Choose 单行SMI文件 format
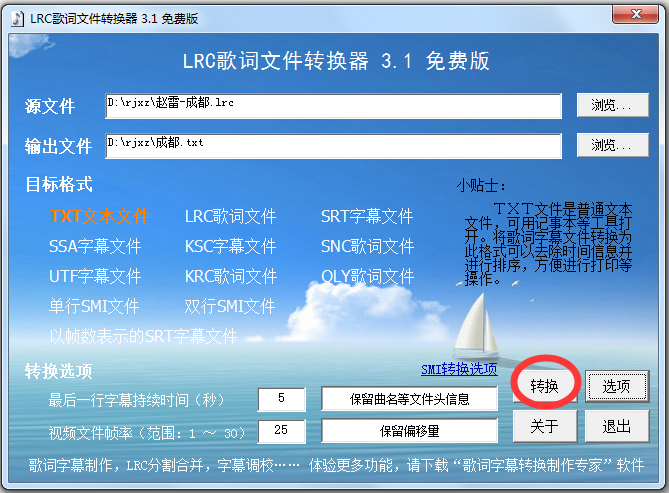Image resolution: width=669 pixels, height=493 pixels. (94, 306)
